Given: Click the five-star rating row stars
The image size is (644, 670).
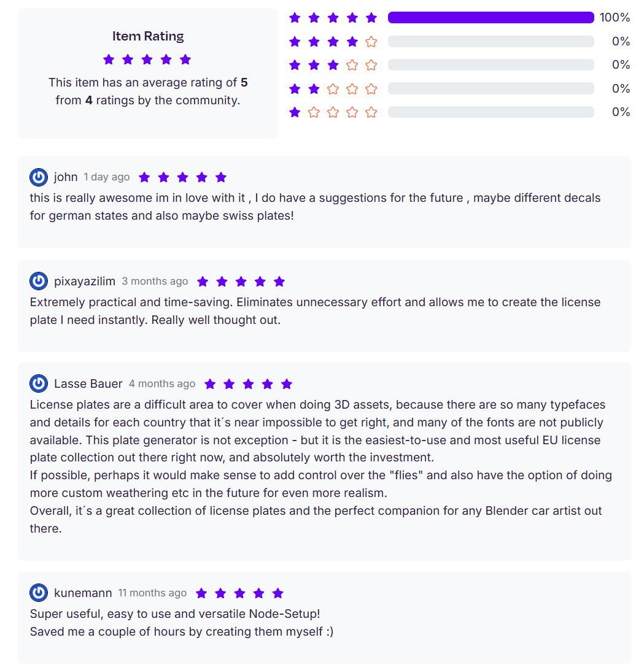Looking at the screenshot, I should coord(333,18).
